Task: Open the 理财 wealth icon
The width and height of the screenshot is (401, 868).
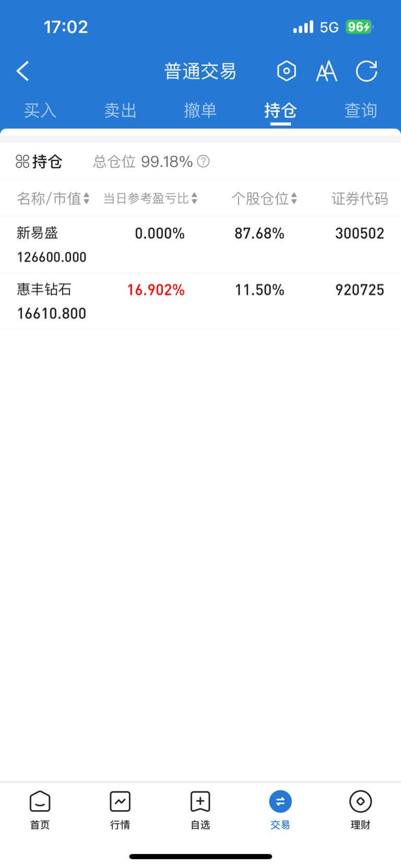Action: [x=360, y=810]
